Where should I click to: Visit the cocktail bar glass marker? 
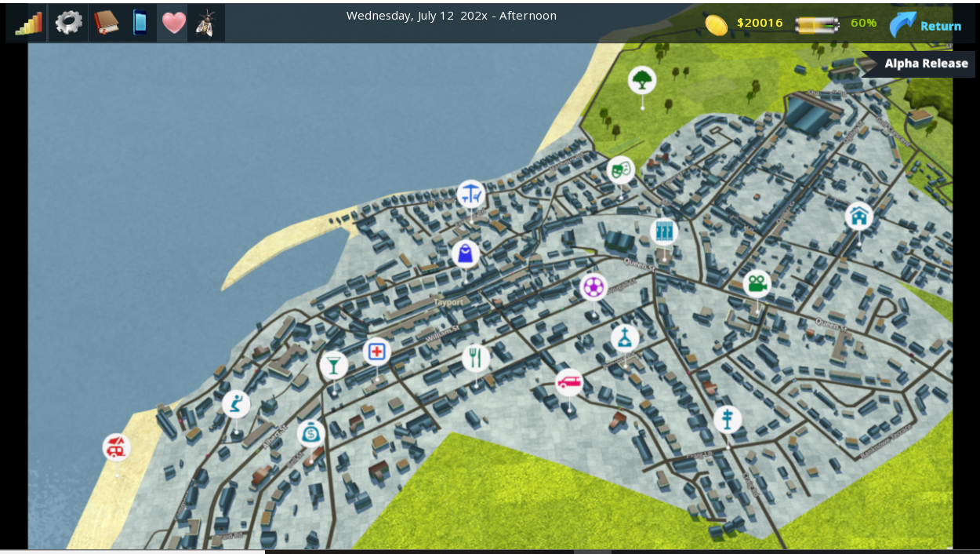334,365
